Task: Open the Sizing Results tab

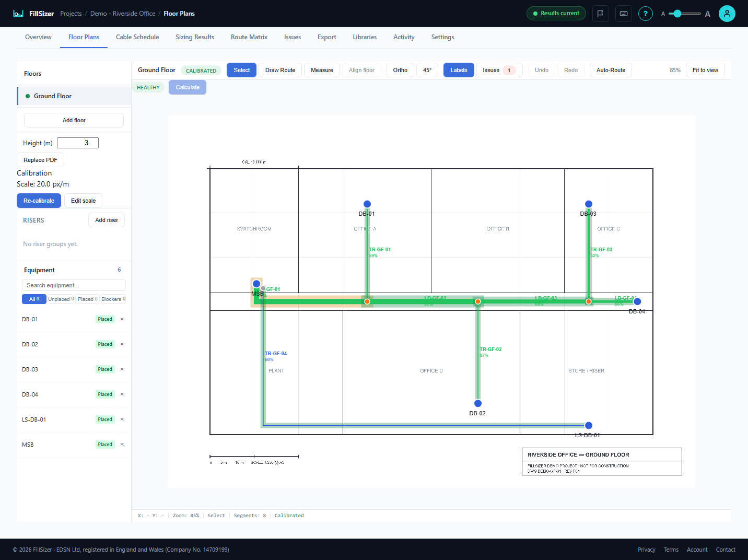Action: coord(195,37)
